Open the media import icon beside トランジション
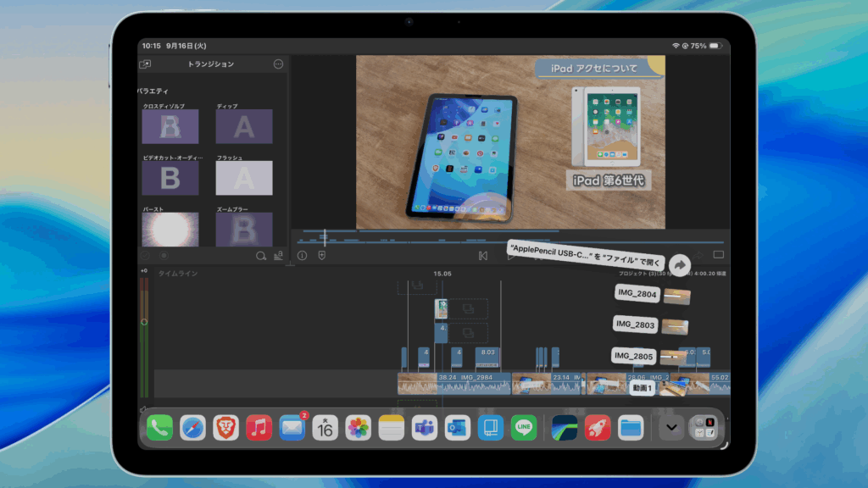This screenshot has height=488, width=868. tap(145, 64)
